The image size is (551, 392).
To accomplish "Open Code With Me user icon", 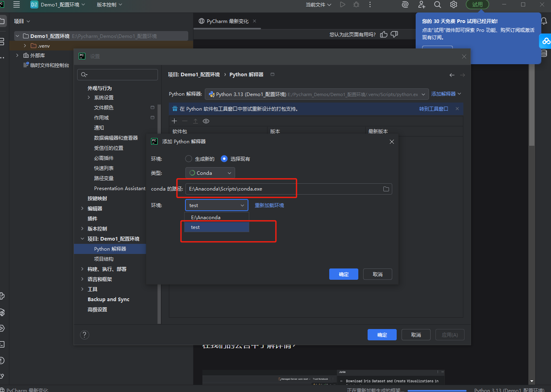I will tap(422, 4).
